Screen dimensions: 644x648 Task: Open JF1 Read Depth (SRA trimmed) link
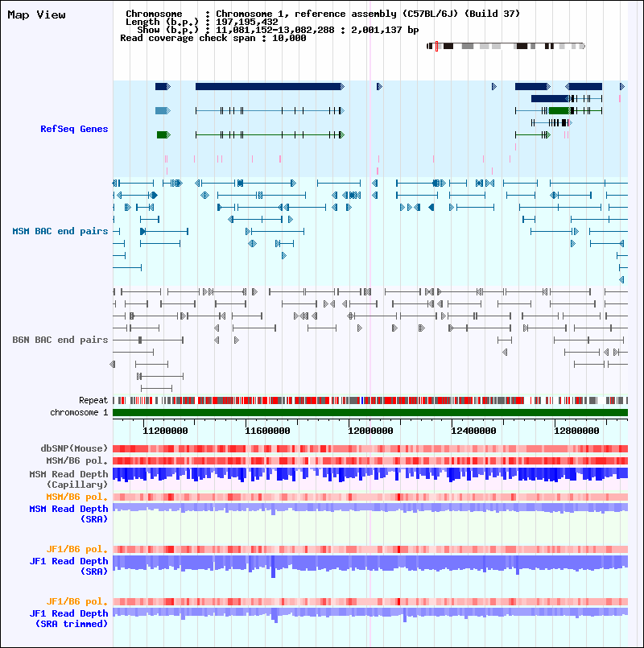(68, 619)
